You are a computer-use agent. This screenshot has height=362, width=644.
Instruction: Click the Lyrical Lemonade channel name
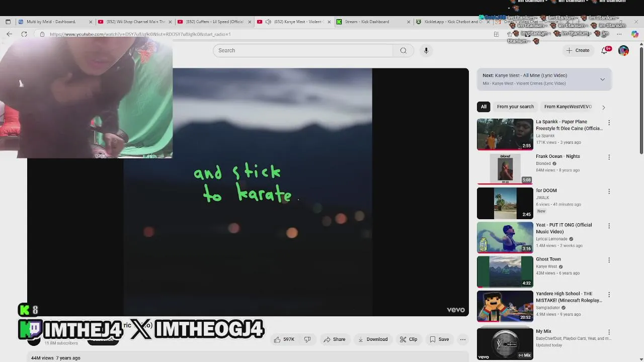coord(551,239)
